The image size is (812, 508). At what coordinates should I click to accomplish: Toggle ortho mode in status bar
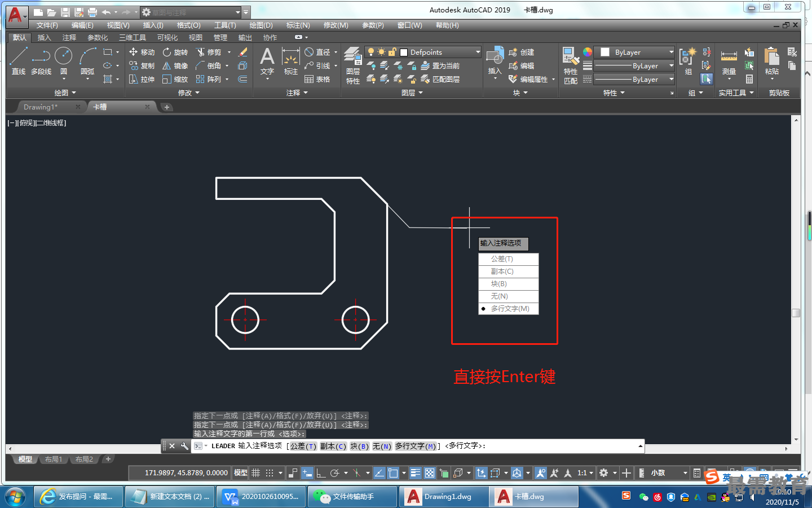tap(320, 473)
